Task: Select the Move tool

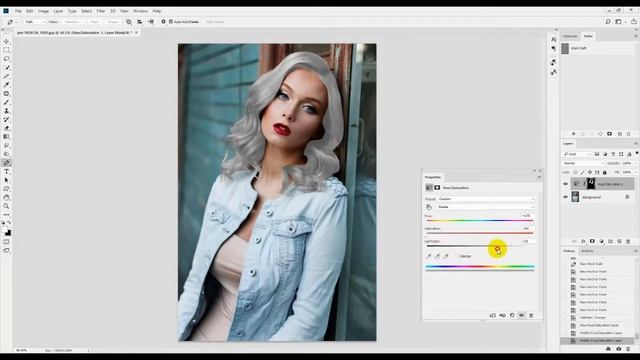Action: click(x=7, y=42)
